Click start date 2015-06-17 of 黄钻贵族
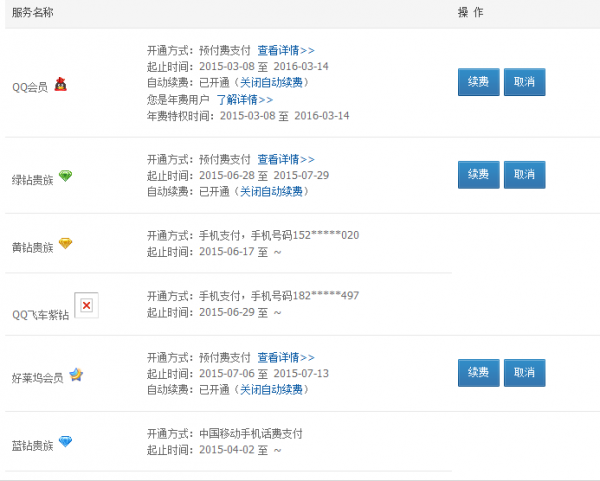 pos(227,251)
